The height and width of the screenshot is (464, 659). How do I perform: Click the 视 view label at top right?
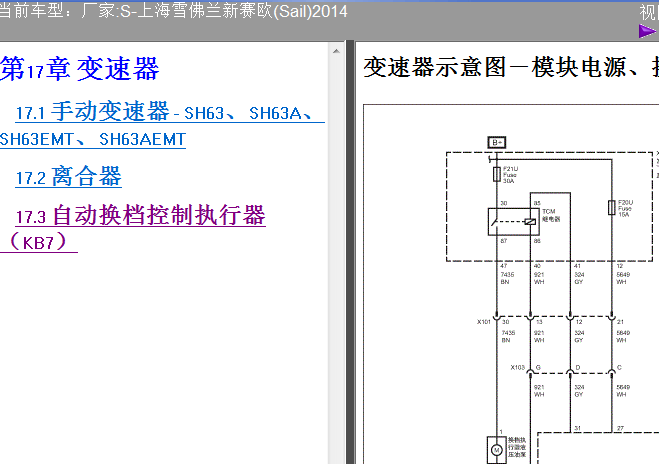(649, 12)
